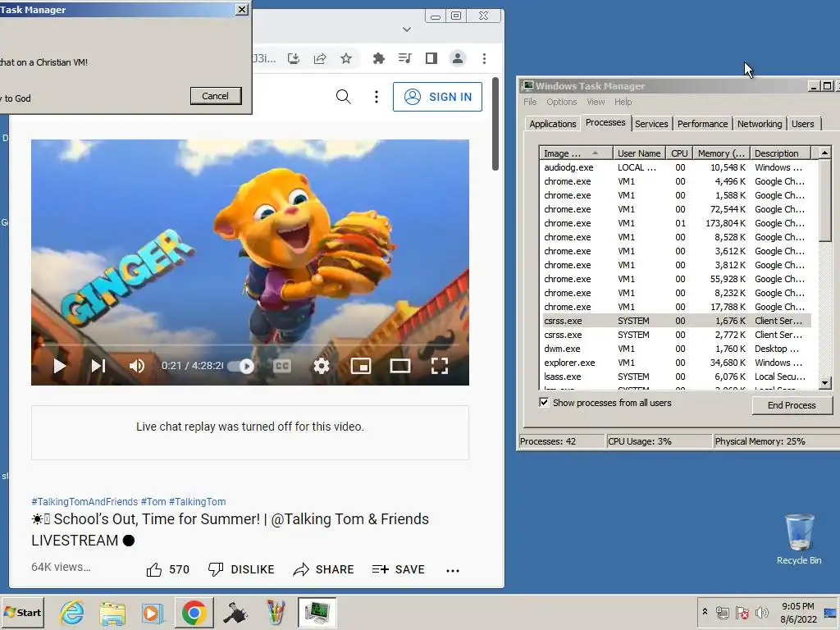
Task: Select the lsass.exe process row
Action: click(x=677, y=377)
